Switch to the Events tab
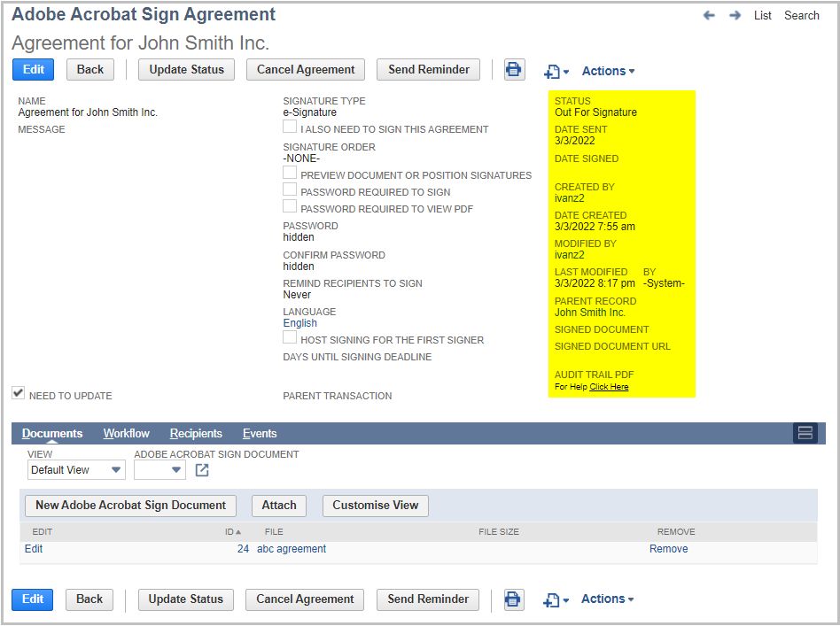Viewport: 840px width, 626px height. 260,433
